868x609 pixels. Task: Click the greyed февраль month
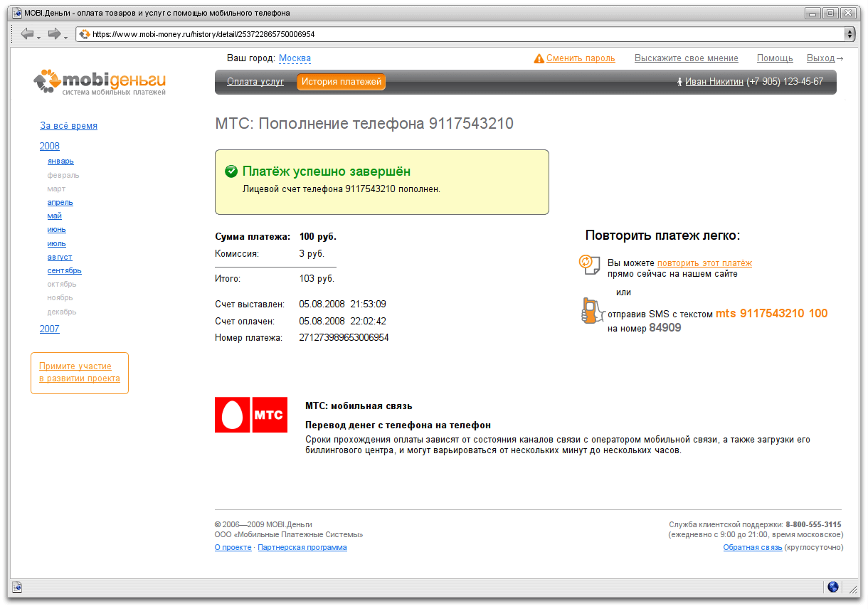tap(63, 175)
